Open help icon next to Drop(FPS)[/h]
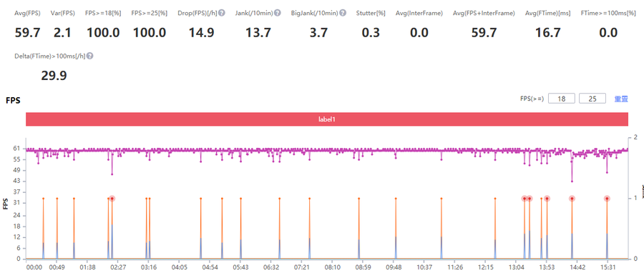Image resolution: width=644 pixels, height=273 pixels. 222,13
